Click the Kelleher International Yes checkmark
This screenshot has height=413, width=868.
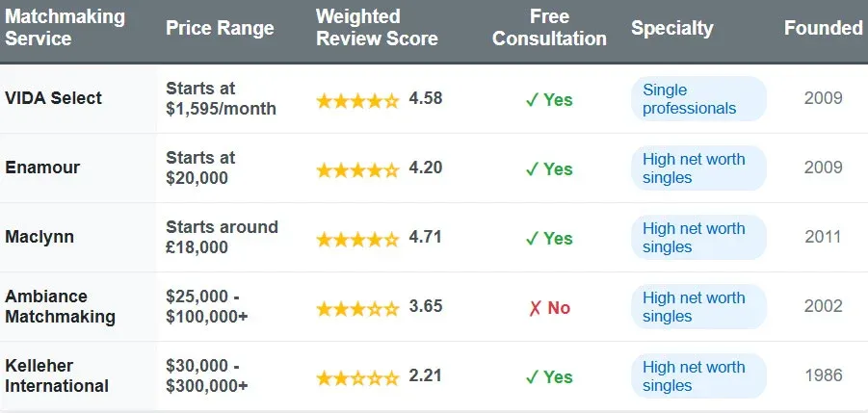(549, 376)
